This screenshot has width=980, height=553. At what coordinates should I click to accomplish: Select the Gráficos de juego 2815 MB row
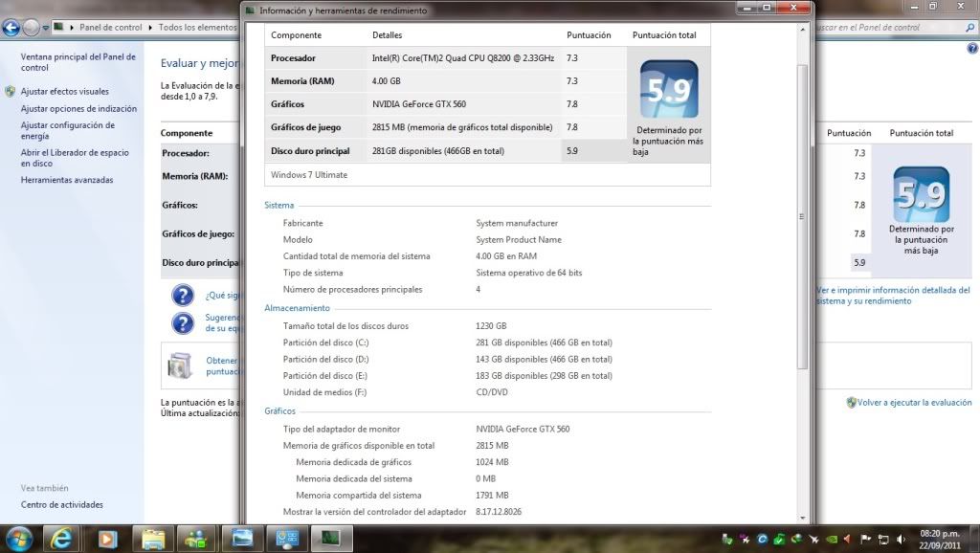[446, 127]
